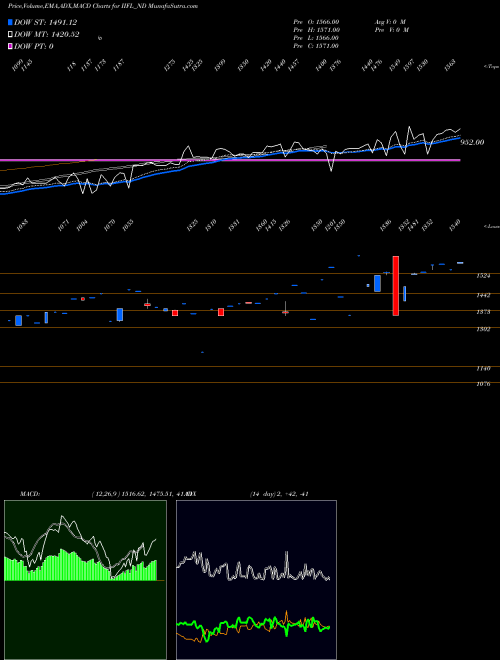The width and height of the screenshot is (500, 660).
Task: Select the 'DOW PT: 0' legend text
Action: pos(34,46)
